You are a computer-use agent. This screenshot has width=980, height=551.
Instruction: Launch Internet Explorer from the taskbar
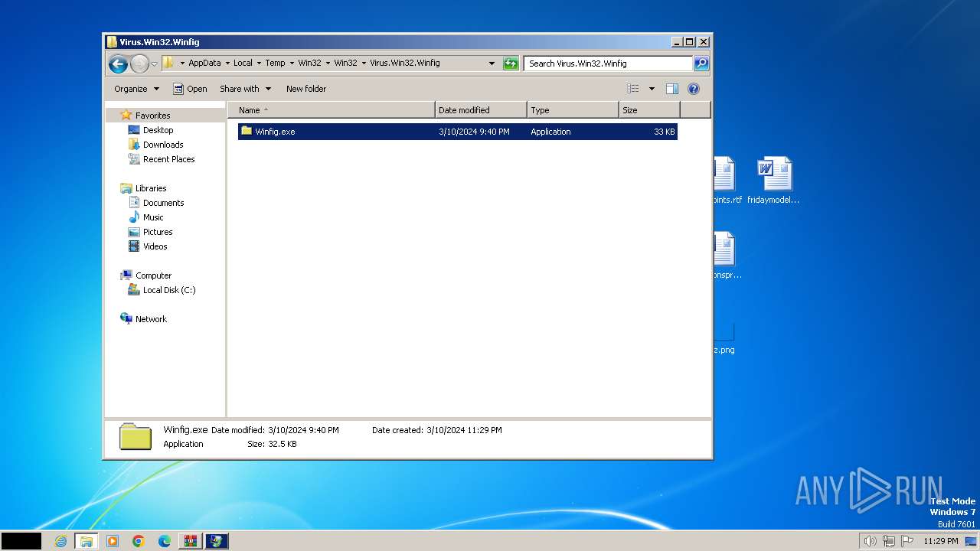pos(60,541)
